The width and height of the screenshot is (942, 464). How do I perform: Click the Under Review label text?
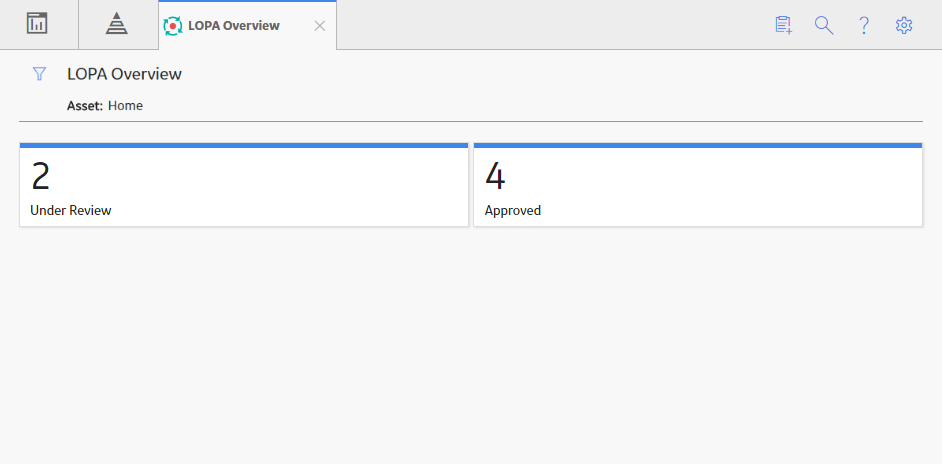(71, 210)
